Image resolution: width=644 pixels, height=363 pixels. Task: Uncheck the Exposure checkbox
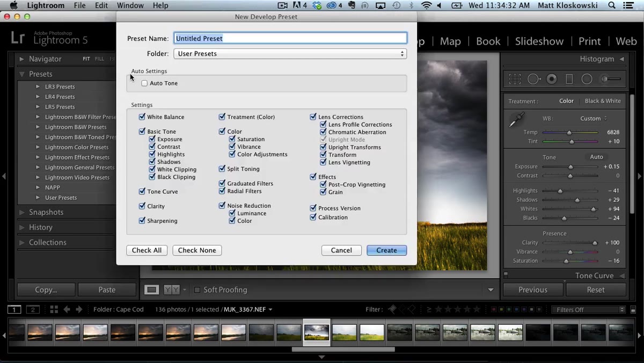click(152, 139)
